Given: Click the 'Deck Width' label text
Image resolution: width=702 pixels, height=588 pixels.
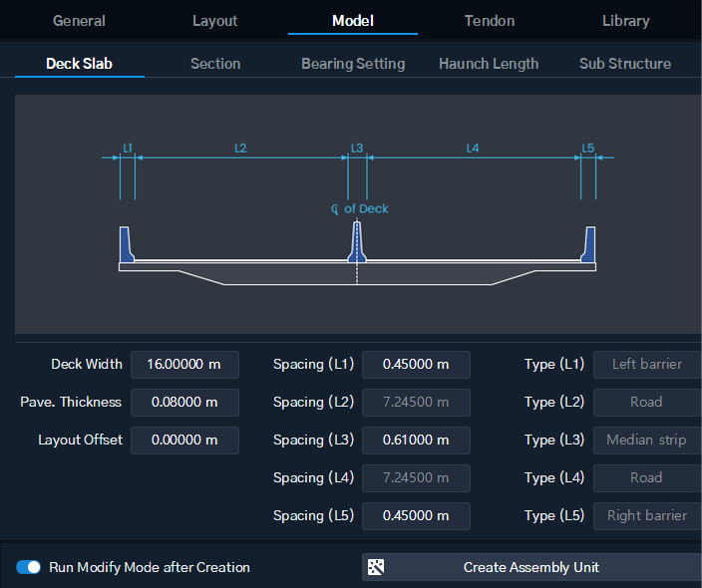Looking at the screenshot, I should [x=87, y=364].
